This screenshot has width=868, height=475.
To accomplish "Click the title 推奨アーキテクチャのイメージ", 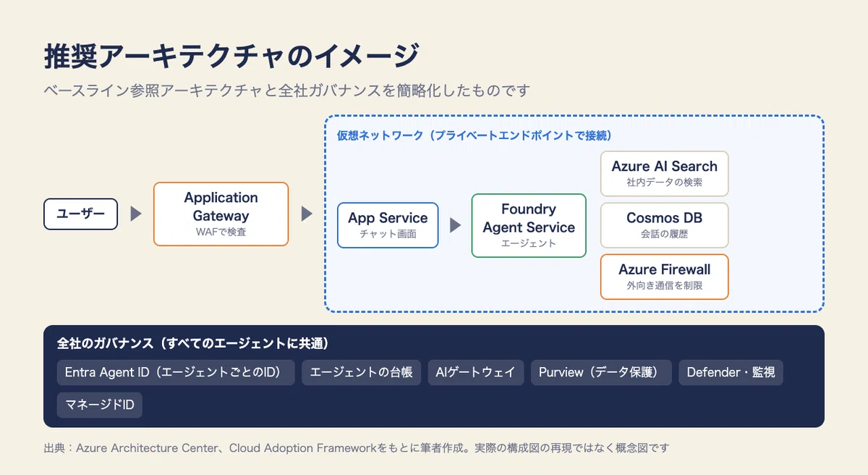I will (231, 56).
